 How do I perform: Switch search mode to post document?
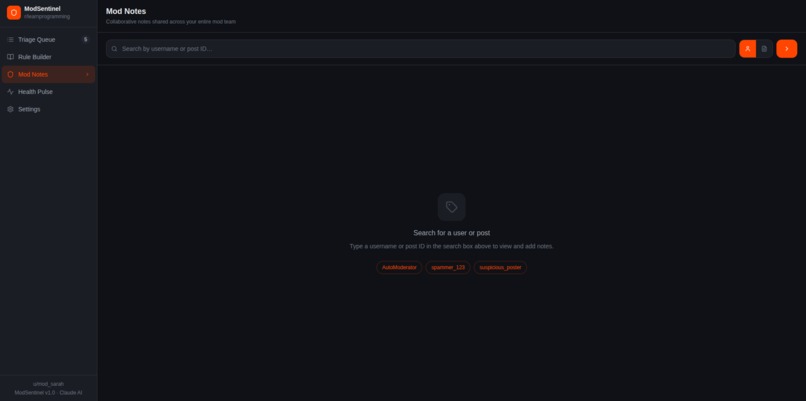pyautogui.click(x=764, y=49)
